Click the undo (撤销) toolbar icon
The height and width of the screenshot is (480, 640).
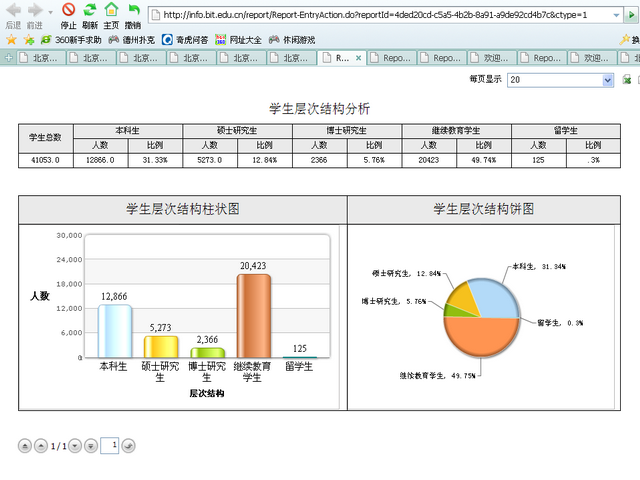pos(132,10)
